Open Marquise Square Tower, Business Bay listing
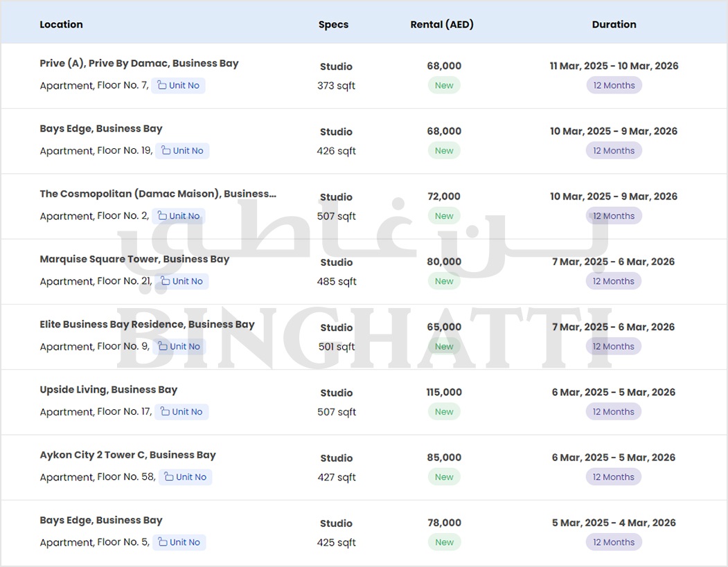Image resolution: width=728 pixels, height=567 pixels. pos(134,259)
